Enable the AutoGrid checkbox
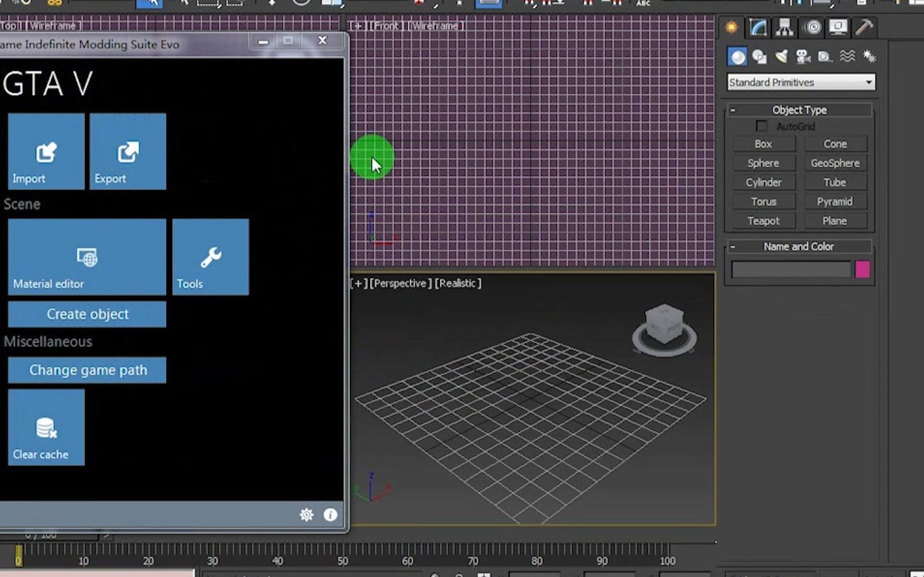Image resolution: width=924 pixels, height=577 pixels. (761, 126)
